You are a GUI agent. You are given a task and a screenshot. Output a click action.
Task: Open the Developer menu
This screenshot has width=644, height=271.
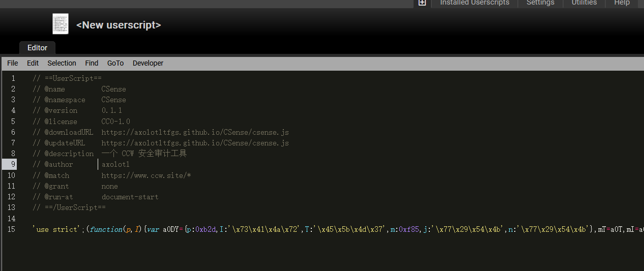148,63
